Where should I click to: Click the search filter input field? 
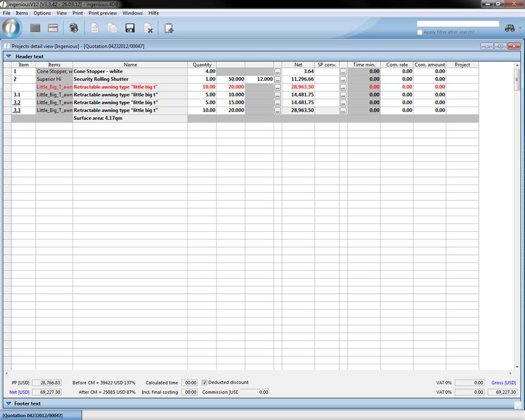point(457,24)
